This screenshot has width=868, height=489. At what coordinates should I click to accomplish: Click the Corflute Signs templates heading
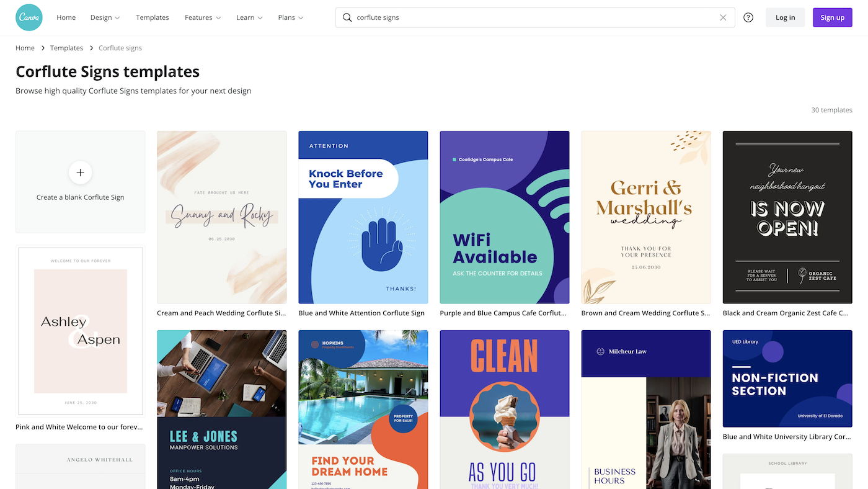[x=108, y=71]
